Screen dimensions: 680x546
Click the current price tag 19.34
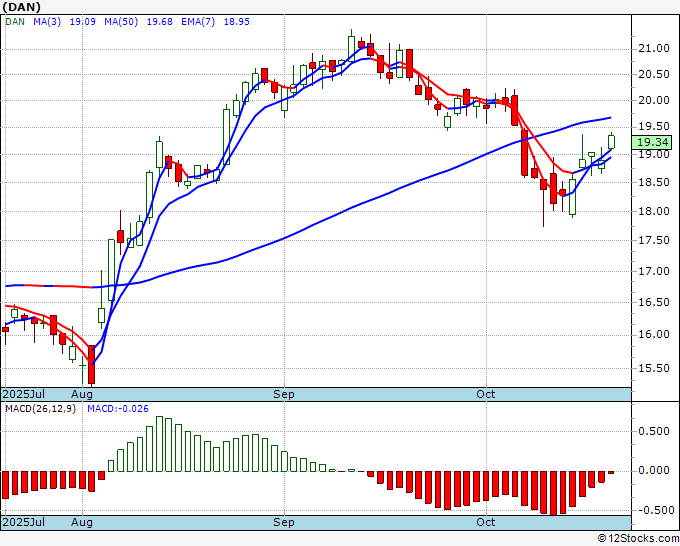(652, 142)
